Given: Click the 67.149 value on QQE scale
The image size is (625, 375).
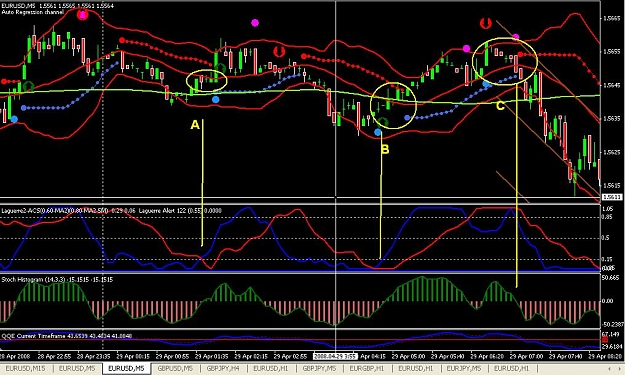Looking at the screenshot, I should click(611, 334).
